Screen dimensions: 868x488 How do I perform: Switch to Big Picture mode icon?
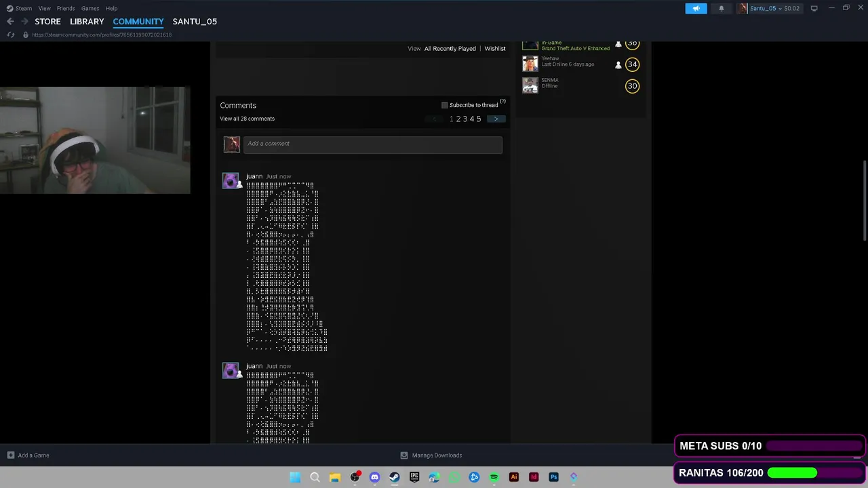point(814,8)
